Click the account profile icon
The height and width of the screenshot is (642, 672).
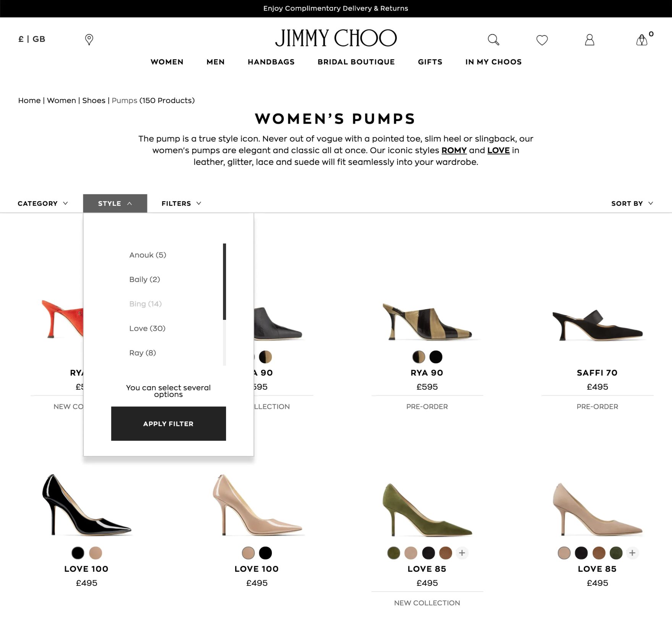(590, 40)
